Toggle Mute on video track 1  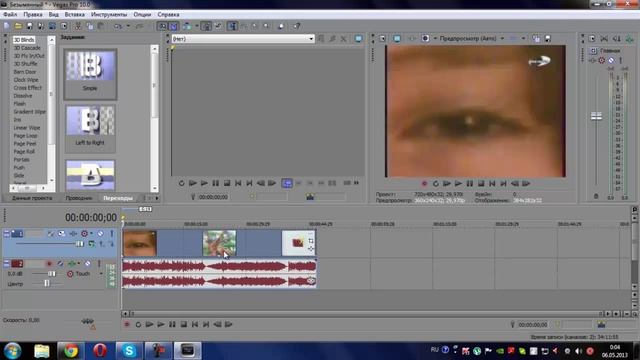pyautogui.click(x=100, y=233)
